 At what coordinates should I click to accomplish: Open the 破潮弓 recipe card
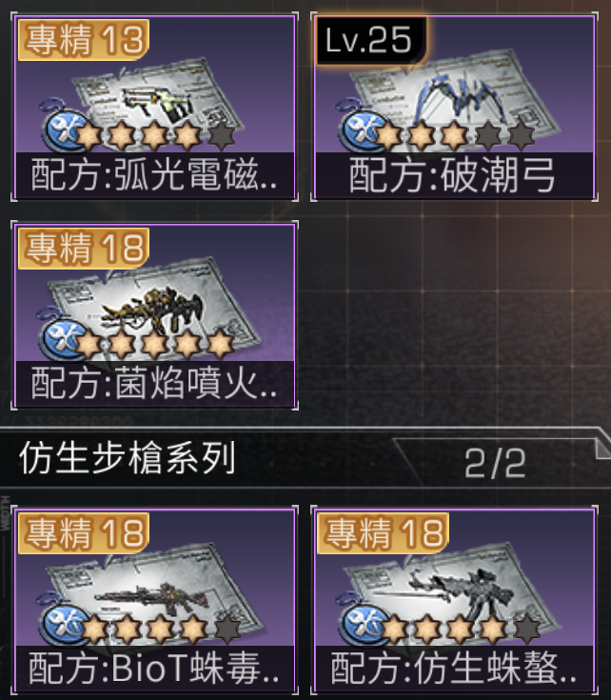tap(455, 107)
